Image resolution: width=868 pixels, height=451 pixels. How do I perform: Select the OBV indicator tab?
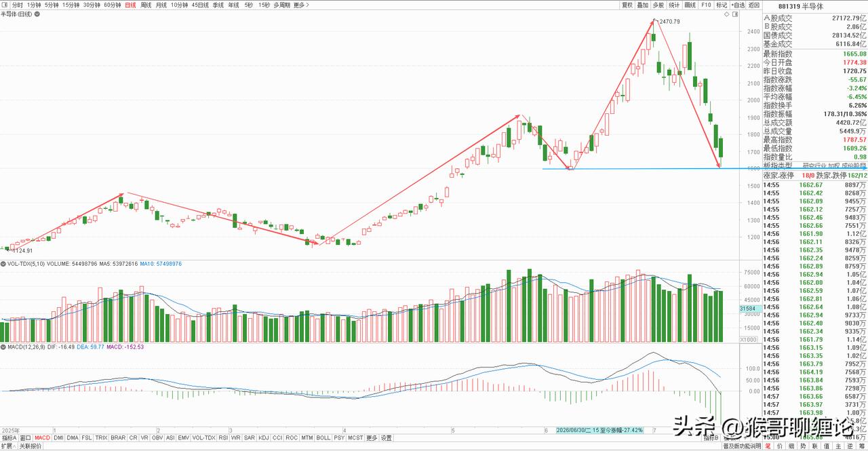click(x=157, y=437)
